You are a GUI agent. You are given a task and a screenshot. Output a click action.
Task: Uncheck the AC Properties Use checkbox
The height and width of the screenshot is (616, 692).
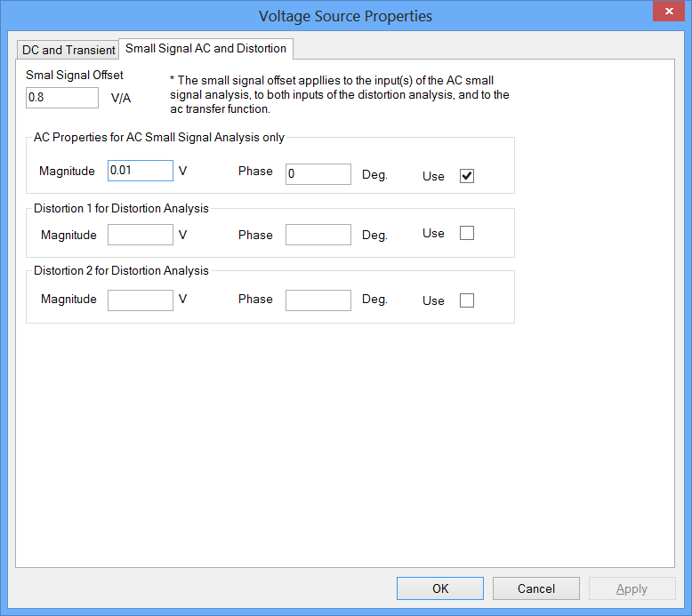point(467,176)
